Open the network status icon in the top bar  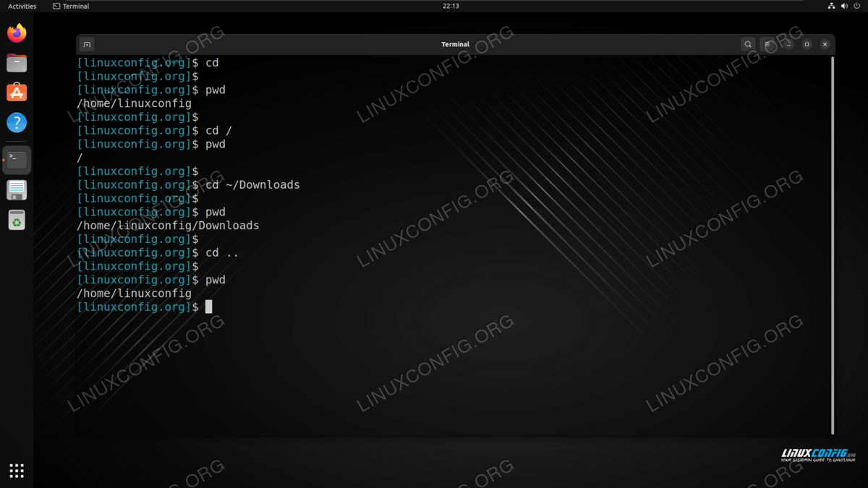point(831,6)
